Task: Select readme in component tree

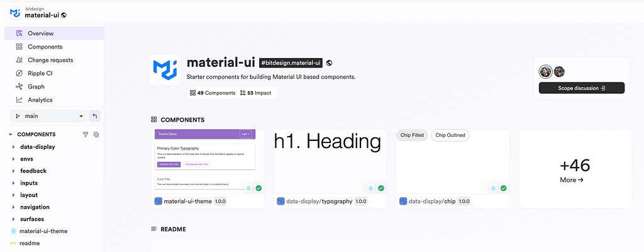Action: coord(30,243)
